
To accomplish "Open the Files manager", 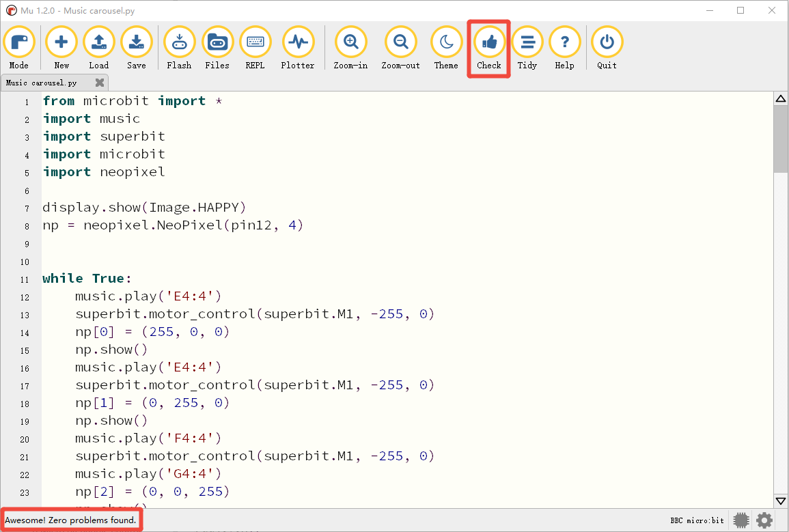I will pos(217,48).
